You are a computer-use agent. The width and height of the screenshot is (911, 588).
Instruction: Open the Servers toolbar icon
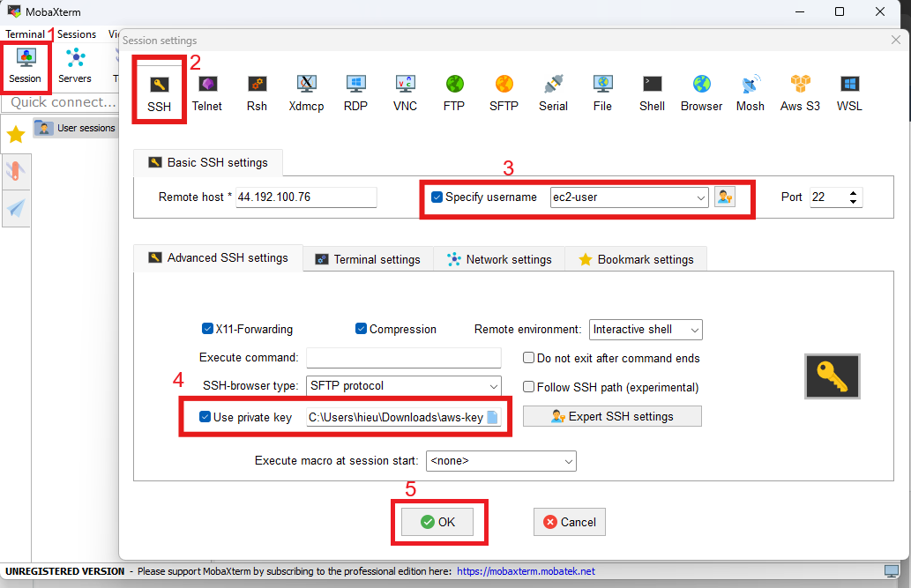pyautogui.click(x=75, y=66)
